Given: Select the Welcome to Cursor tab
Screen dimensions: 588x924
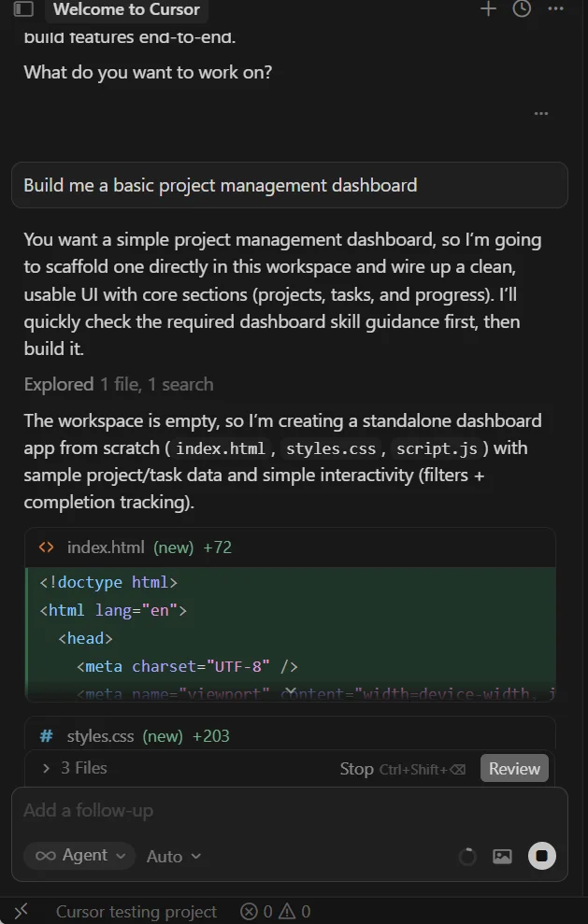Looking at the screenshot, I should [126, 9].
